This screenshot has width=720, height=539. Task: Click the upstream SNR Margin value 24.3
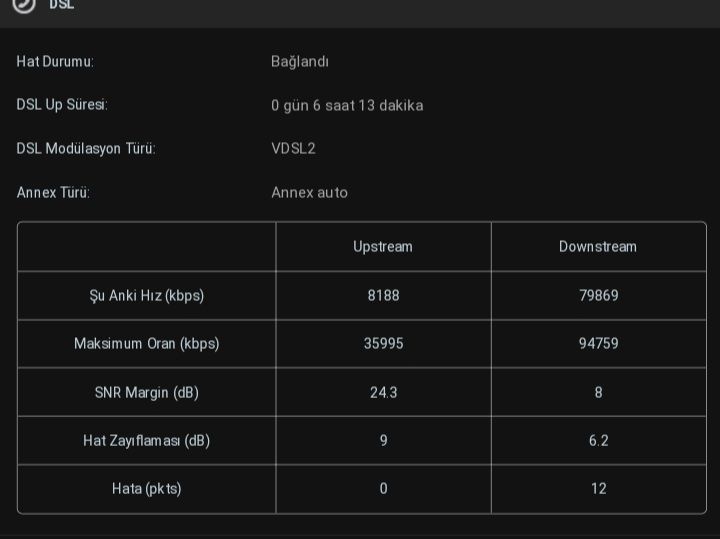[383, 393]
